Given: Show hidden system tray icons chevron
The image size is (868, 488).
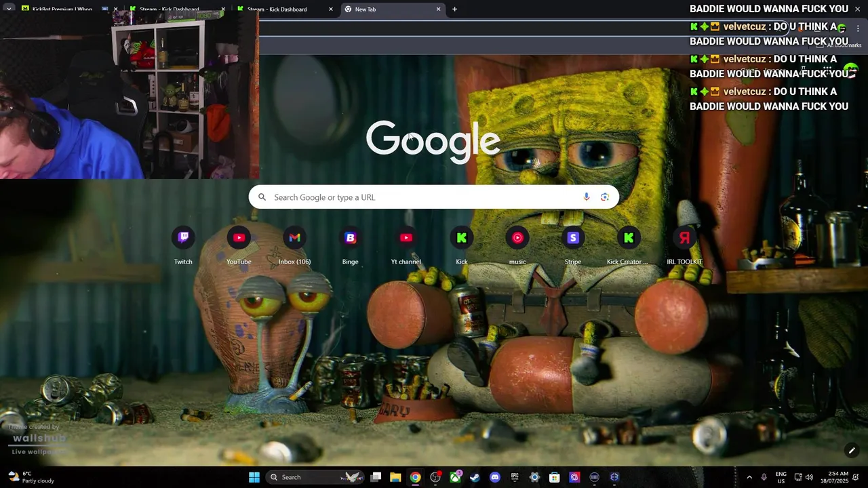Looking at the screenshot, I should pos(749,477).
